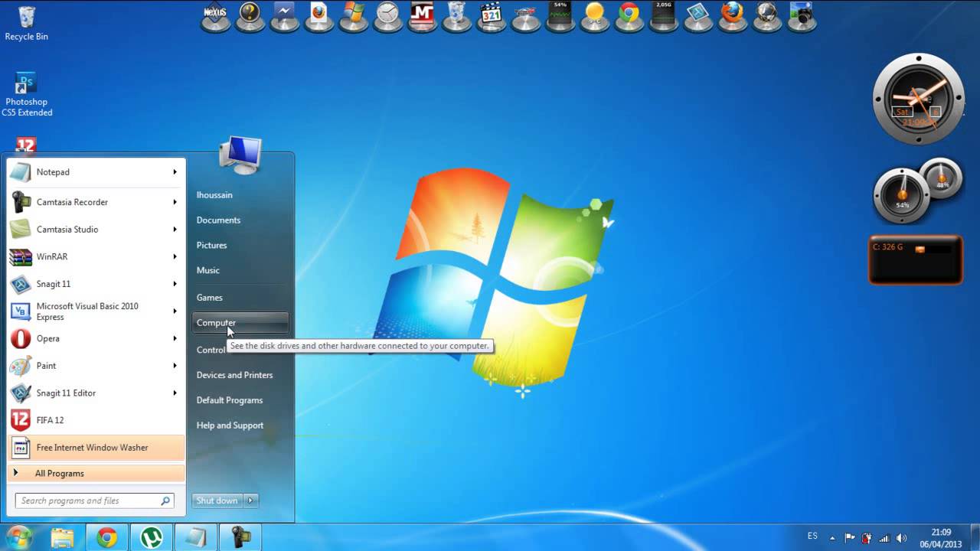
Task: Expand Notepad jump list arrow
Action: pyautogui.click(x=175, y=172)
